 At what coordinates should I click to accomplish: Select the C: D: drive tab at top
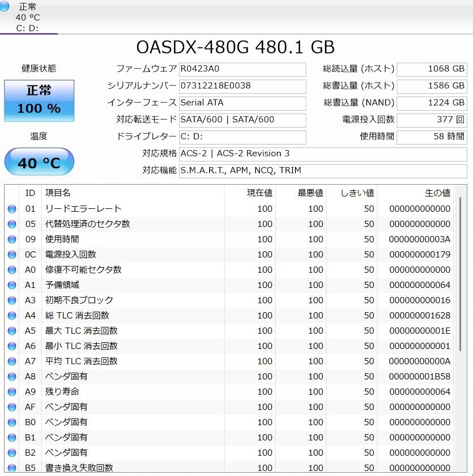point(28,18)
